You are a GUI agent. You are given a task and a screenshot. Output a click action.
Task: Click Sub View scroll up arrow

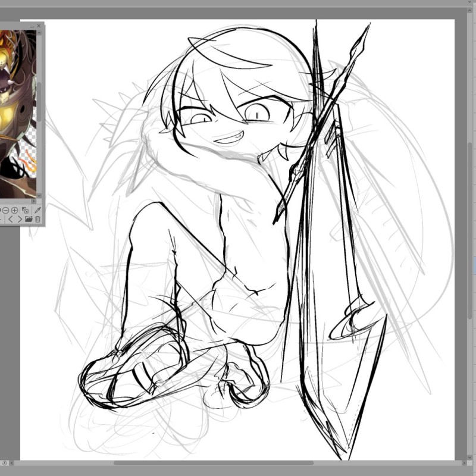pos(39,33)
